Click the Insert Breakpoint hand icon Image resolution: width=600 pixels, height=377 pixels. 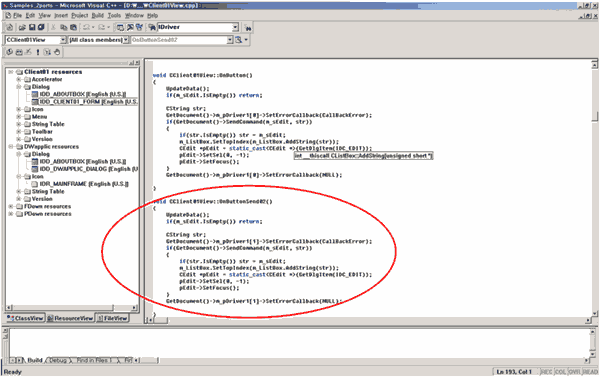click(57, 52)
